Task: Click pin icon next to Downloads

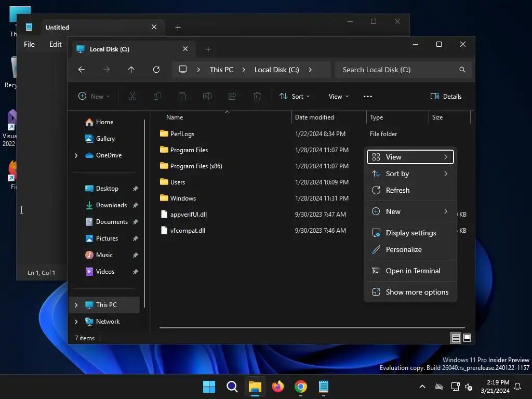Action: (136, 205)
